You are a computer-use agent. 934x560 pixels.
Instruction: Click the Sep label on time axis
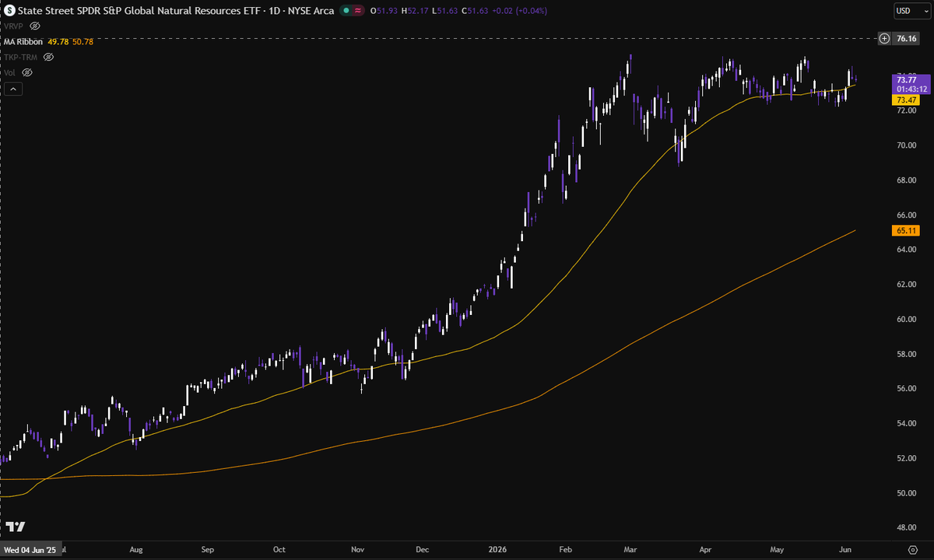tap(208, 550)
